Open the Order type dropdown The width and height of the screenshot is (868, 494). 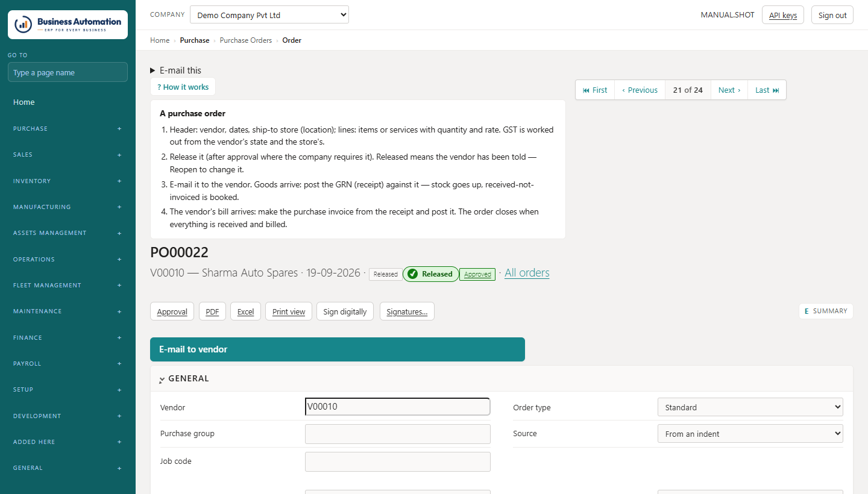click(x=750, y=407)
